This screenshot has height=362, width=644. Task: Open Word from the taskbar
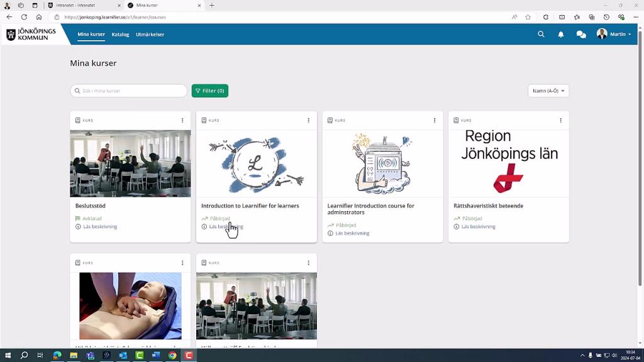coord(156,356)
